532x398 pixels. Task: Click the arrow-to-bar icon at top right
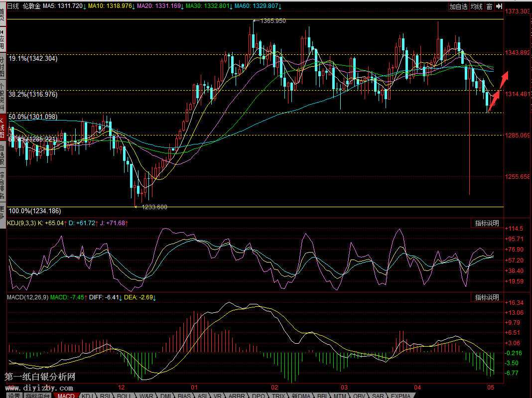pos(499,6)
